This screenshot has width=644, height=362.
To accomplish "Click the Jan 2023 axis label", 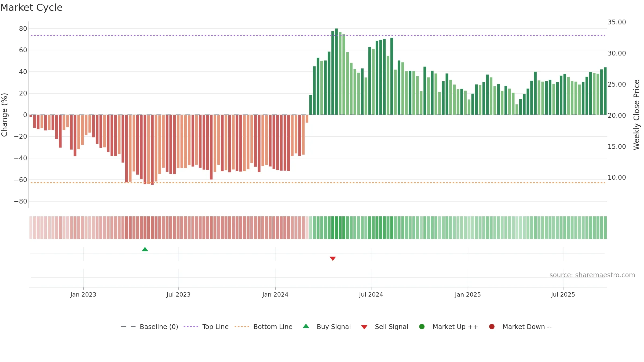I will 83,294.
